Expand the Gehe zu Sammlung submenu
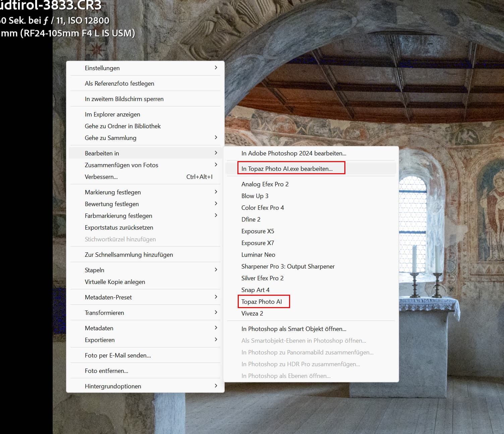 [x=111, y=138]
